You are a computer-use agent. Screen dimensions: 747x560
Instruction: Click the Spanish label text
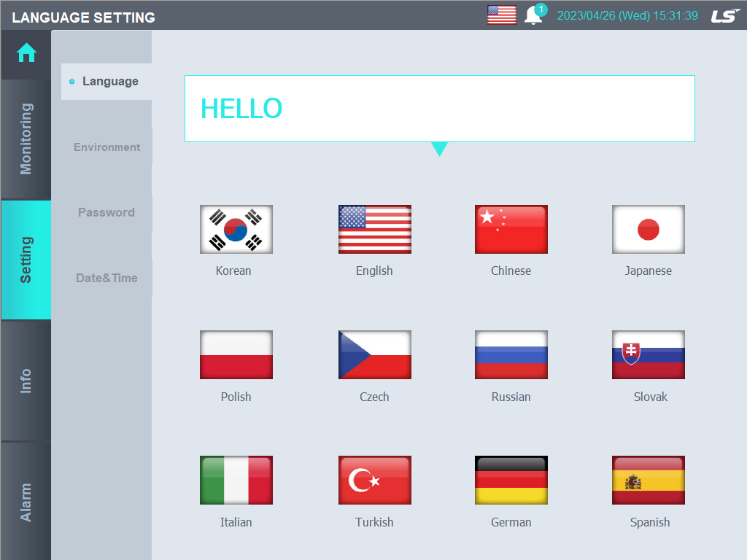(650, 522)
